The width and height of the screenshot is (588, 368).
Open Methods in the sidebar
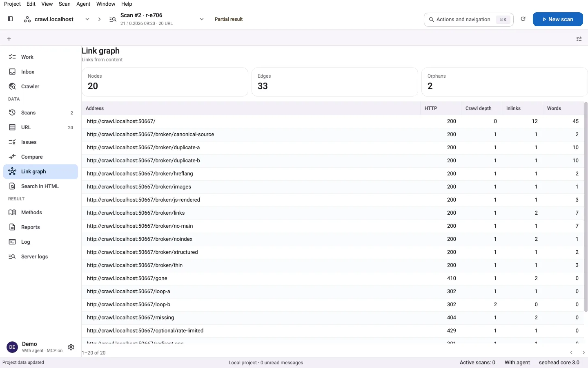tap(40, 212)
